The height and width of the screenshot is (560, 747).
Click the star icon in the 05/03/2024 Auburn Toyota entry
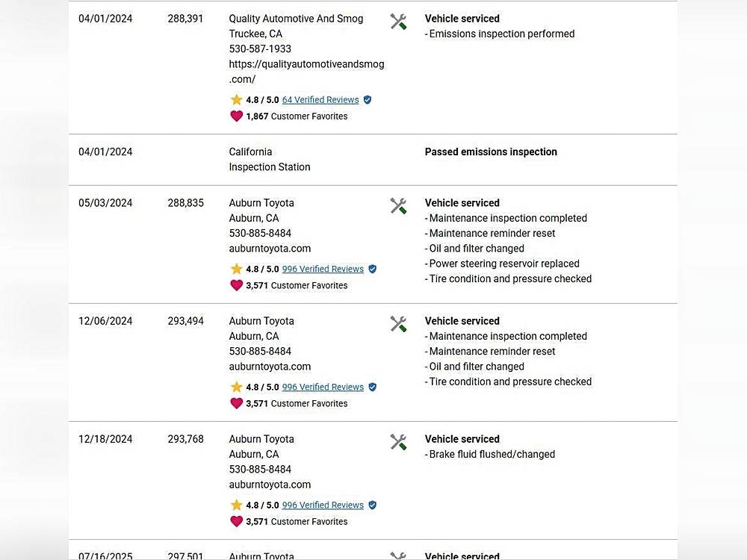tap(236, 269)
